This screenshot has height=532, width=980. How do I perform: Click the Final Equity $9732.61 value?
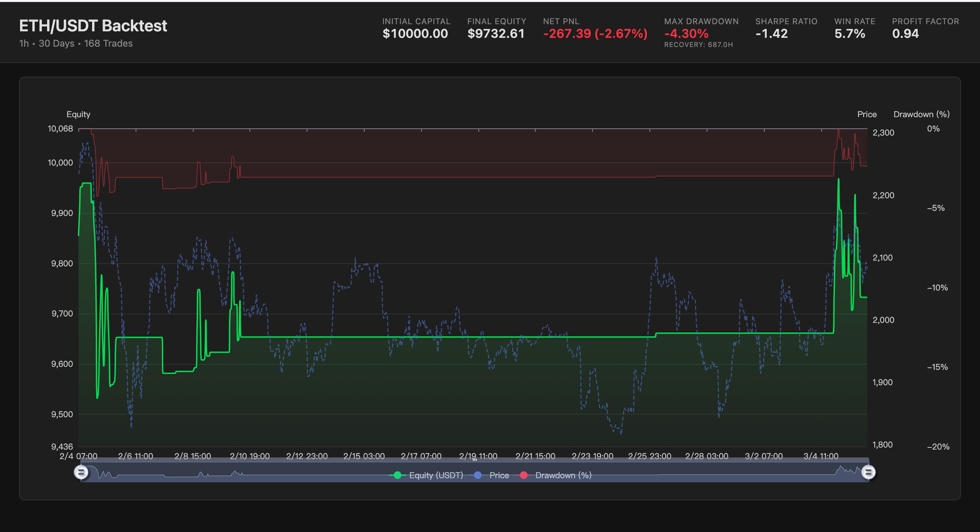(x=496, y=34)
